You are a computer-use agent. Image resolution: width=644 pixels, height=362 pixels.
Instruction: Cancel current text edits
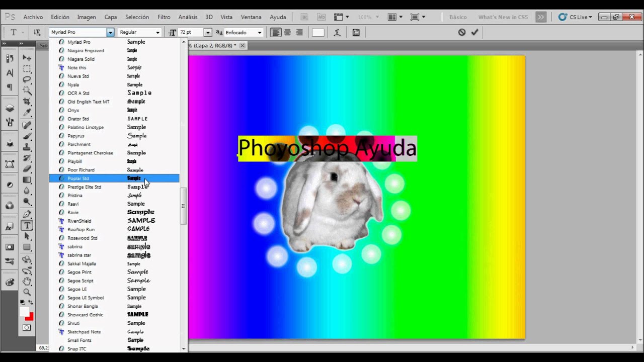coord(462,32)
